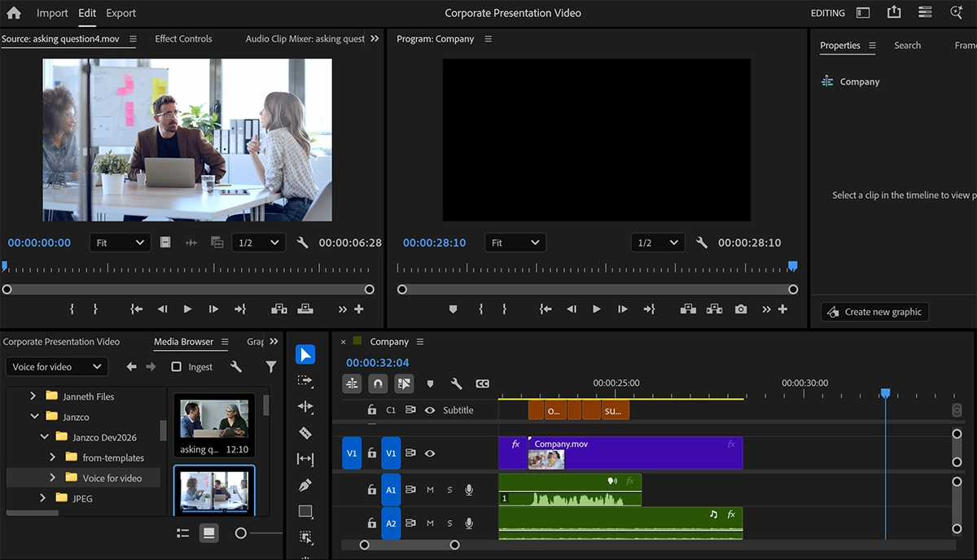The image size is (977, 560).
Task: Show overflow panels in Source group
Action: tap(375, 38)
